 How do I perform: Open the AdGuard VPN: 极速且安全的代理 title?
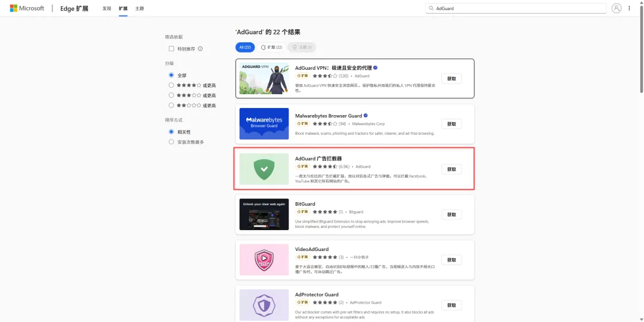click(x=333, y=68)
